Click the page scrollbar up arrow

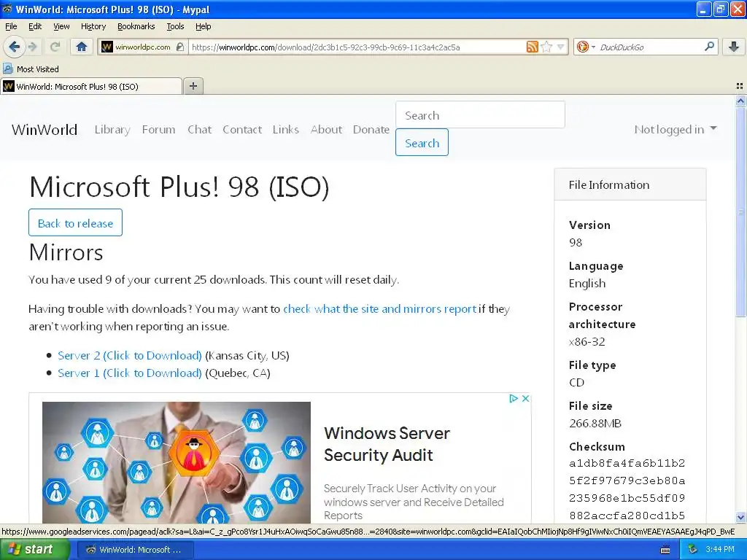click(740, 101)
